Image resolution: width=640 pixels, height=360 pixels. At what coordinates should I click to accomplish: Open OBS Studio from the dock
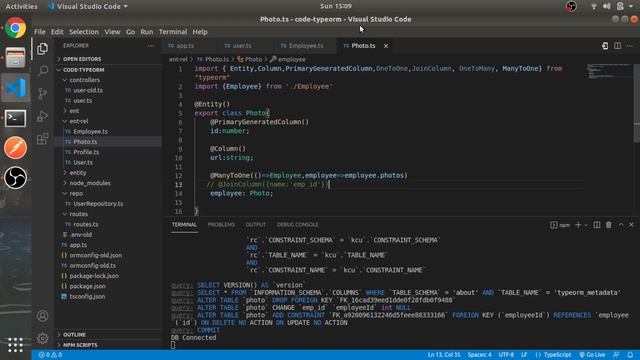(x=16, y=178)
